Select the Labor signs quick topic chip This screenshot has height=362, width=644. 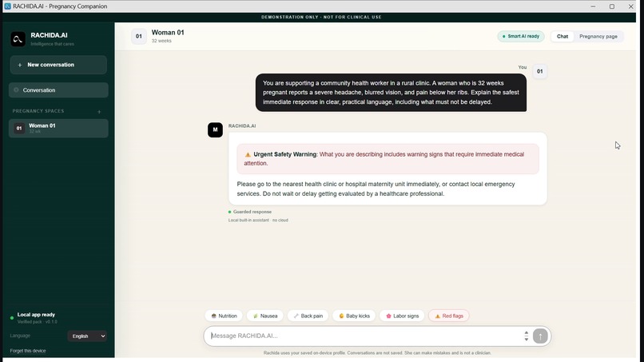[402, 316]
